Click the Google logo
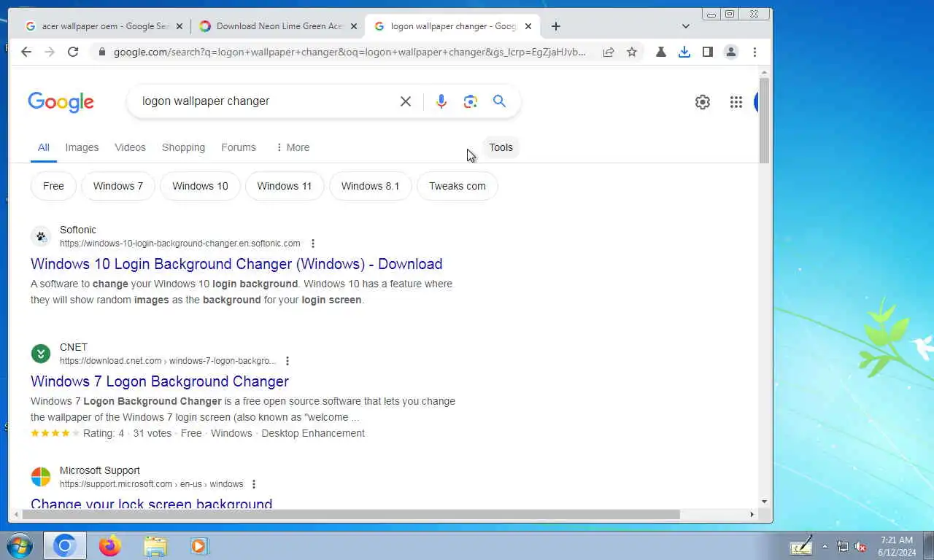 [x=61, y=102]
